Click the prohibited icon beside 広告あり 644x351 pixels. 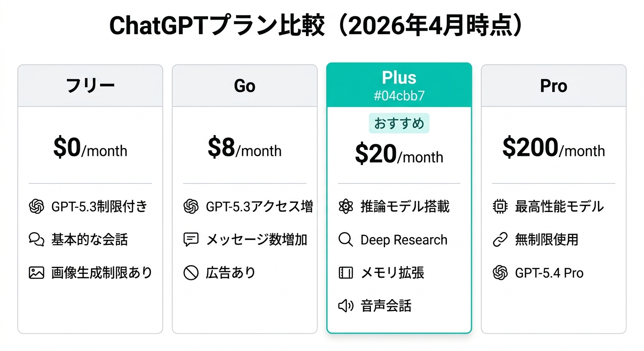(x=191, y=273)
